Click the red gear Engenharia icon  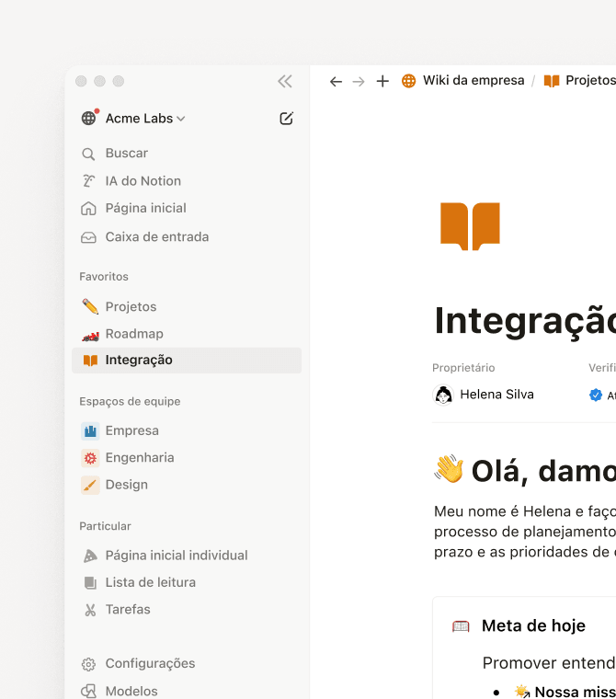coord(90,458)
